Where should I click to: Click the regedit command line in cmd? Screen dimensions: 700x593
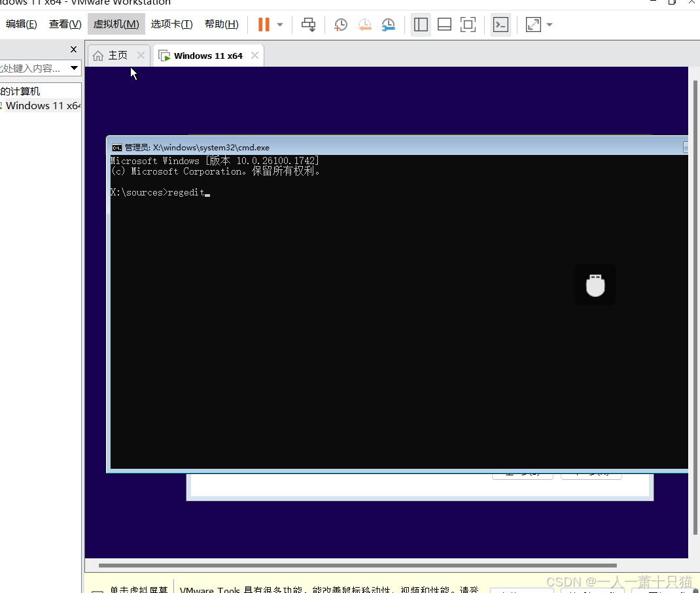point(160,192)
